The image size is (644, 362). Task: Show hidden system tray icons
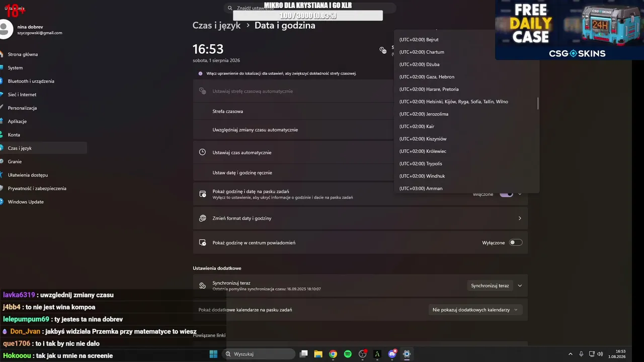(x=570, y=354)
